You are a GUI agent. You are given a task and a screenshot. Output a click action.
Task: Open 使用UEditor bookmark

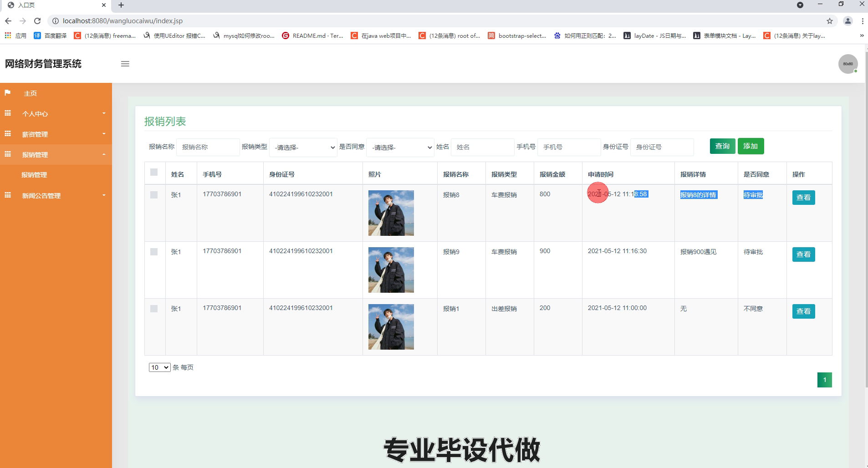click(x=174, y=36)
